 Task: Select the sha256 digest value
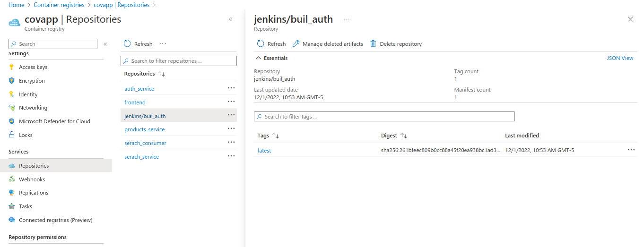tap(441, 151)
